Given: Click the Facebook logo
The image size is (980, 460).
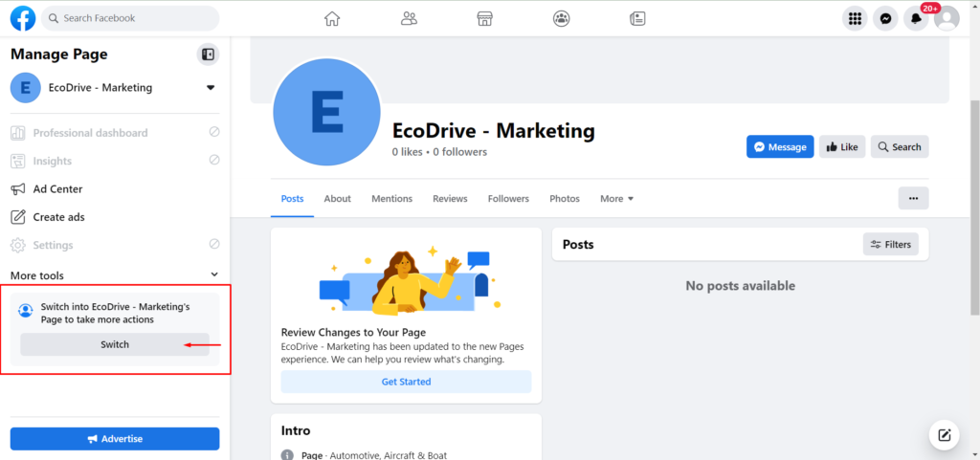Looking at the screenshot, I should tap(23, 19).
